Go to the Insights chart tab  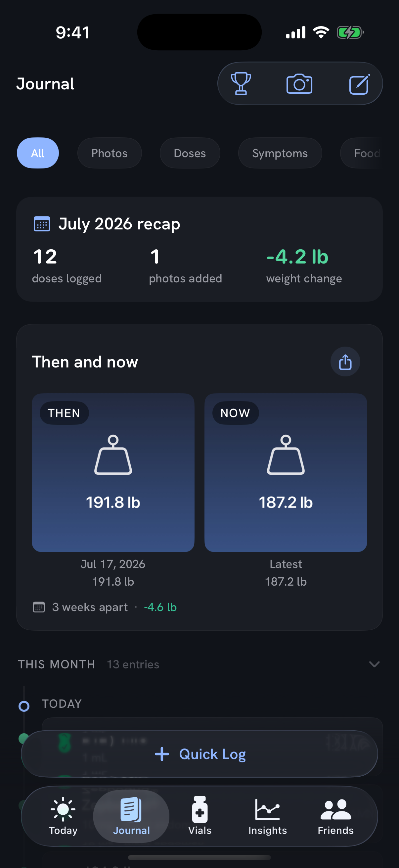coord(268,816)
